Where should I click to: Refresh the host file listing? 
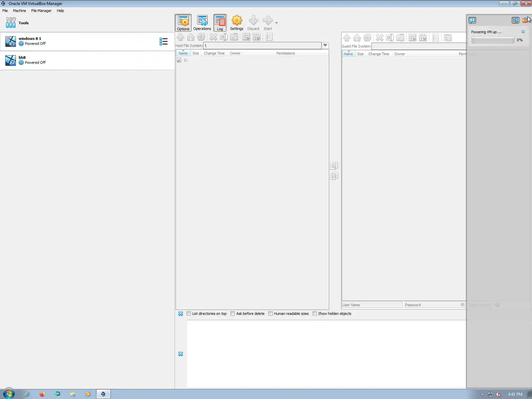click(201, 37)
